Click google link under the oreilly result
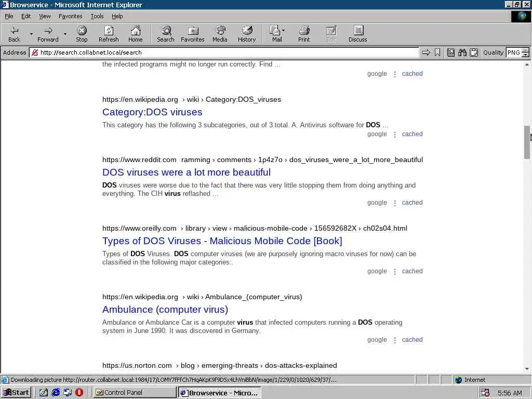 point(377,271)
